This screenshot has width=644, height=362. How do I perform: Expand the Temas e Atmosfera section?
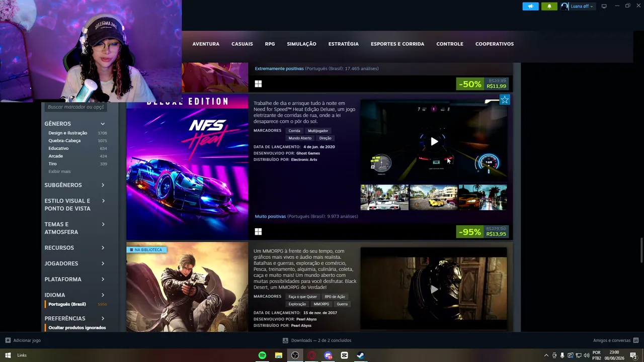coord(74,228)
